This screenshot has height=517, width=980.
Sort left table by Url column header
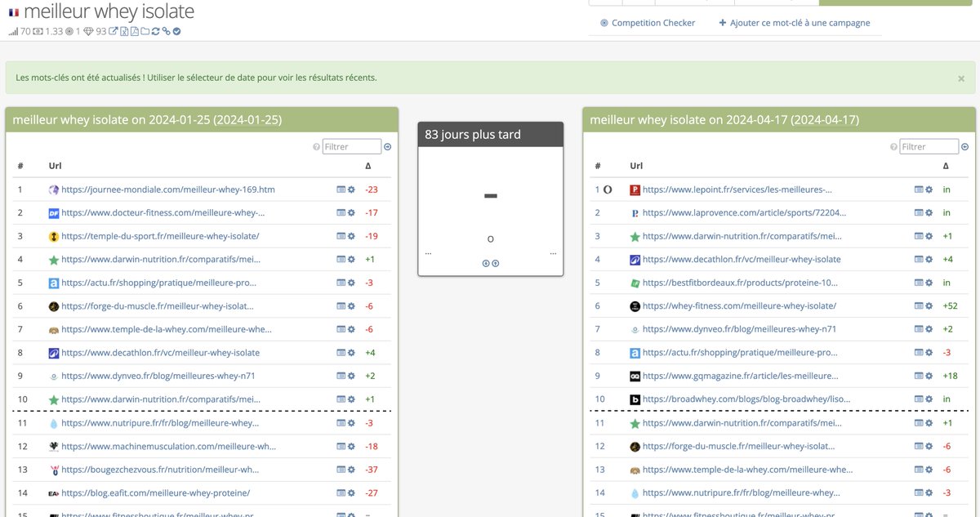point(55,166)
